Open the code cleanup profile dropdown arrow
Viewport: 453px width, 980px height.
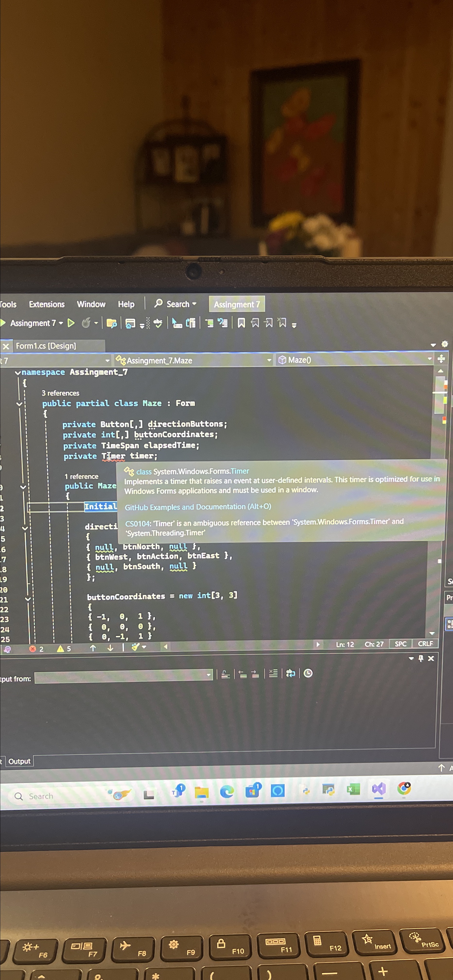(144, 647)
